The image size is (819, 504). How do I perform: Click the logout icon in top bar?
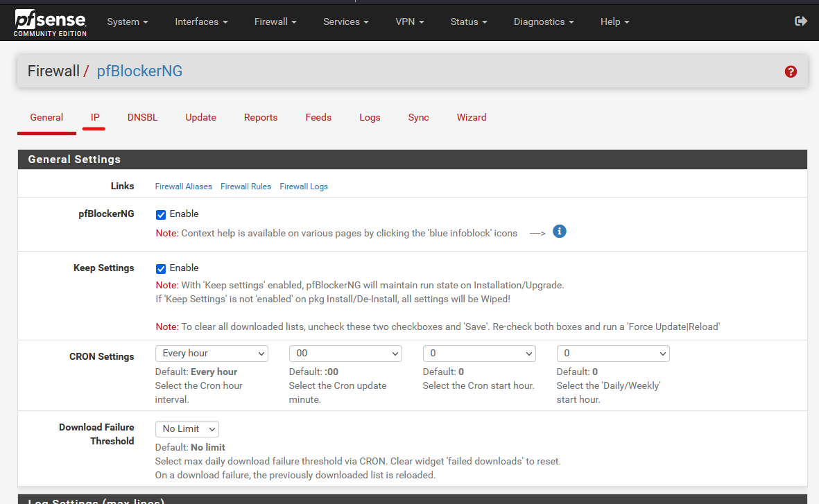click(801, 21)
